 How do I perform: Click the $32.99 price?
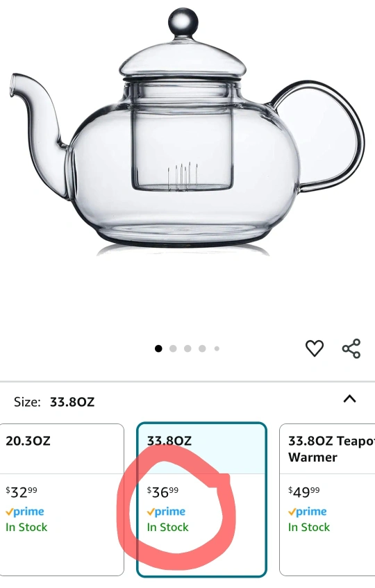(x=22, y=492)
